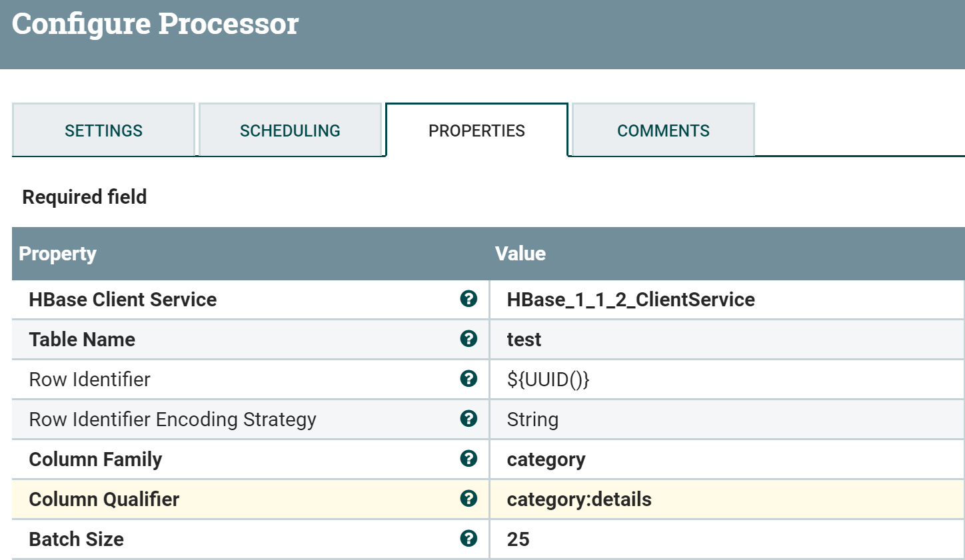Screen dimensions: 965x560
Task: Click the Property column header
Action: [58, 254]
